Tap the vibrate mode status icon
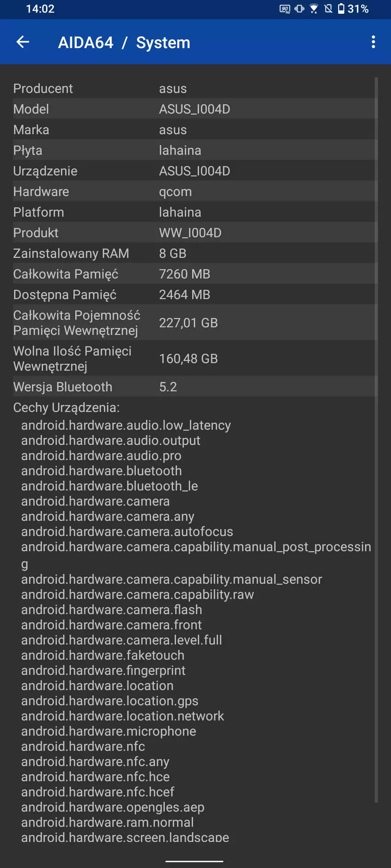Viewport: 391px width, 868px height. pos(299,9)
